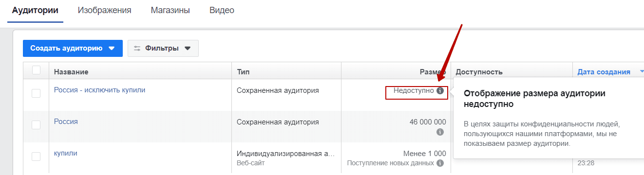Click the Россия audience name link
Viewport: 644px width, 175px height.
coord(66,122)
